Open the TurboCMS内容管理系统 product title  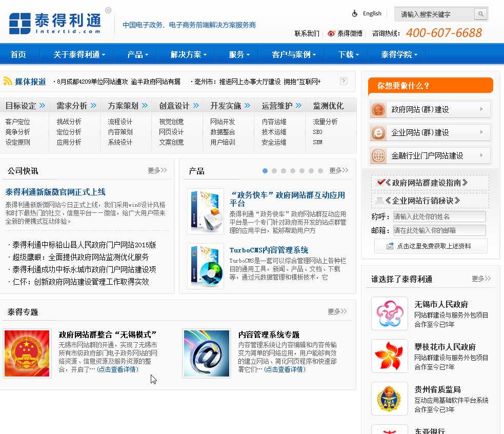(269, 250)
